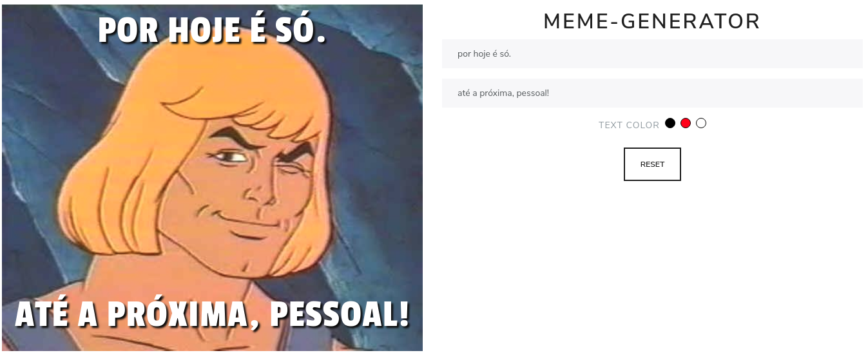The height and width of the screenshot is (353, 868).
Task: Pick the white text color circle
Action: point(701,123)
